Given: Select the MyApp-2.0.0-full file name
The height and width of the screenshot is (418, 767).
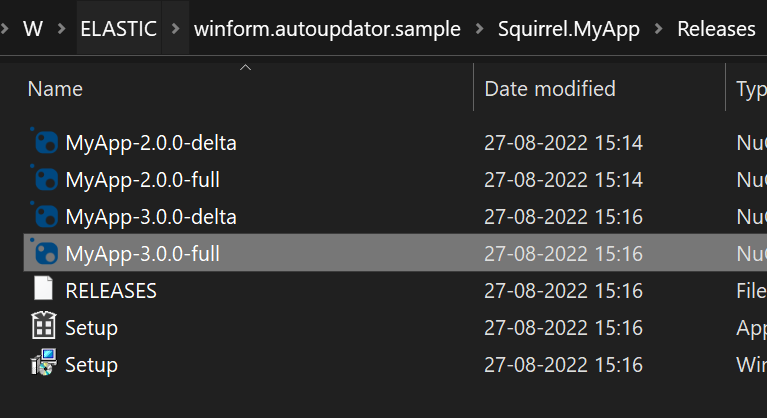Looking at the screenshot, I should click(x=142, y=180).
